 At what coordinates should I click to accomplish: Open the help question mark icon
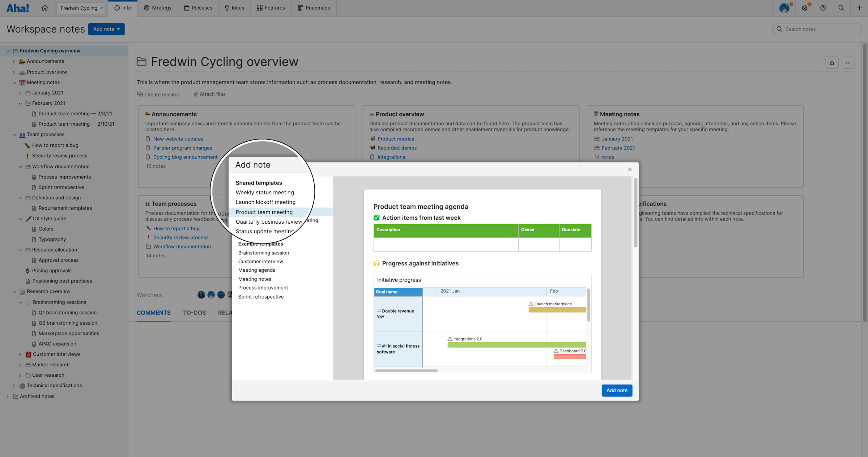click(x=823, y=8)
